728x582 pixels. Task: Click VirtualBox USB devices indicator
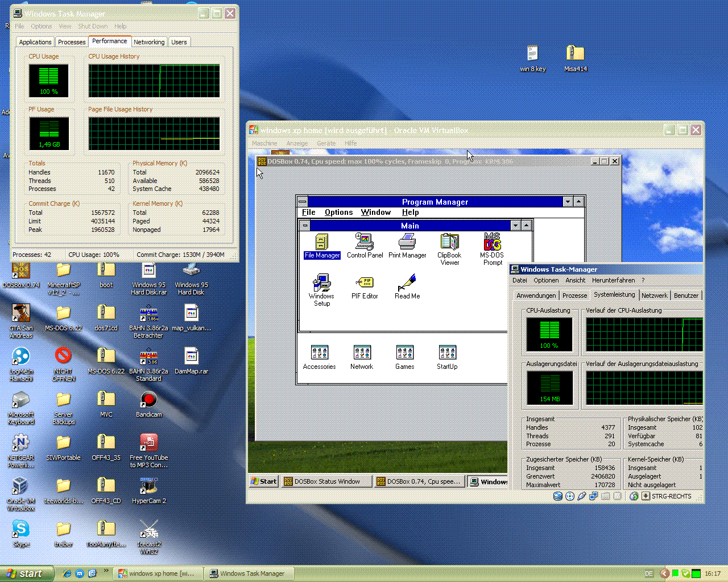pyautogui.click(x=581, y=496)
